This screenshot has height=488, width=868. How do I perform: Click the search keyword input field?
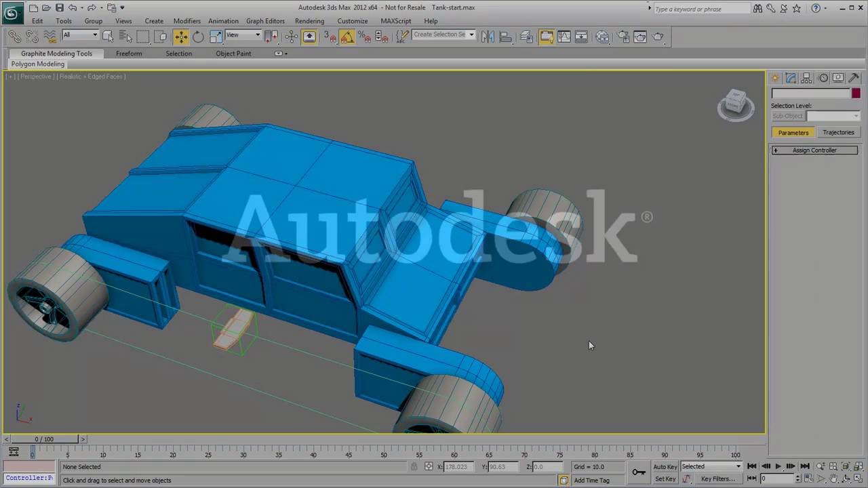click(702, 9)
